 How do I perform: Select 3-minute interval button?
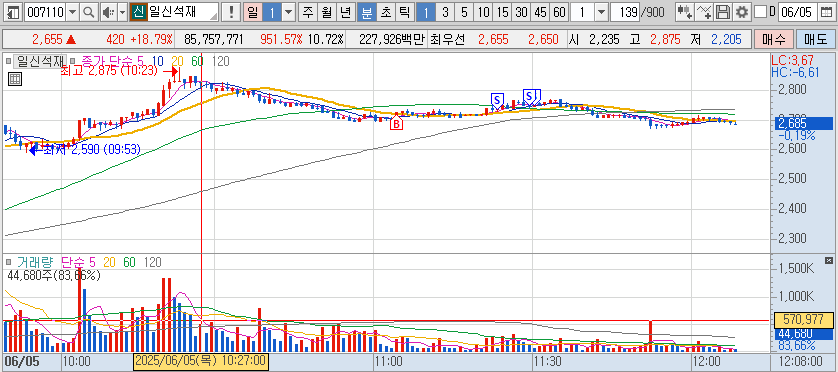tap(445, 12)
